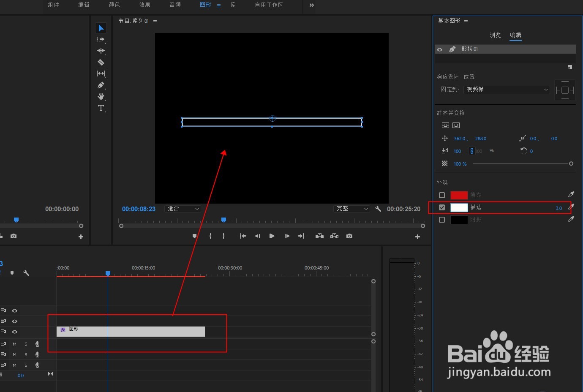The image size is (583, 392).
Task: Select the Ripple Edit tool
Action: [101, 51]
